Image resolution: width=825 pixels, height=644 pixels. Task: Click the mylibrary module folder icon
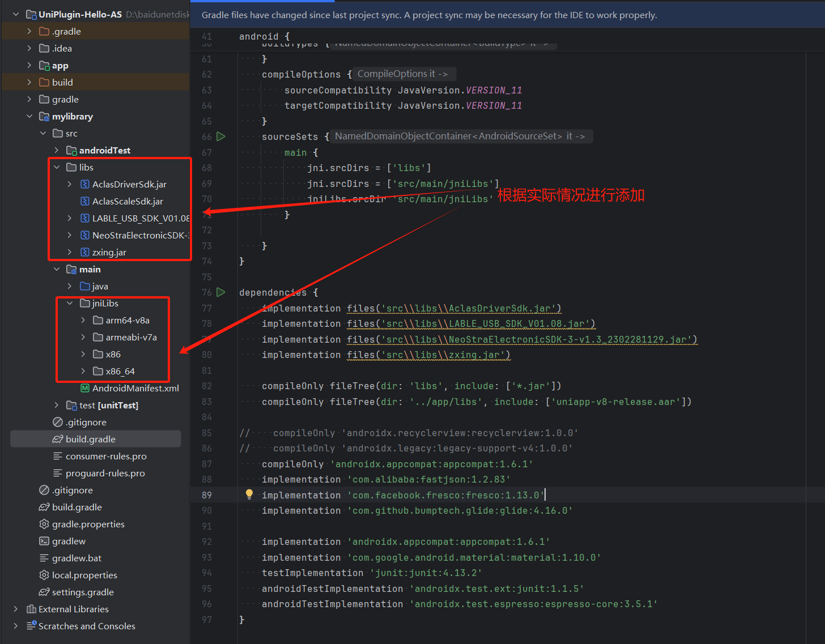pyautogui.click(x=44, y=116)
